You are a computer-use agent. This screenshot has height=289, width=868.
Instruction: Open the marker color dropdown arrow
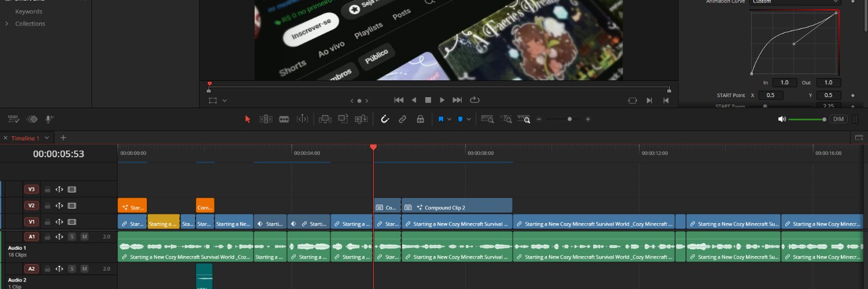click(469, 119)
